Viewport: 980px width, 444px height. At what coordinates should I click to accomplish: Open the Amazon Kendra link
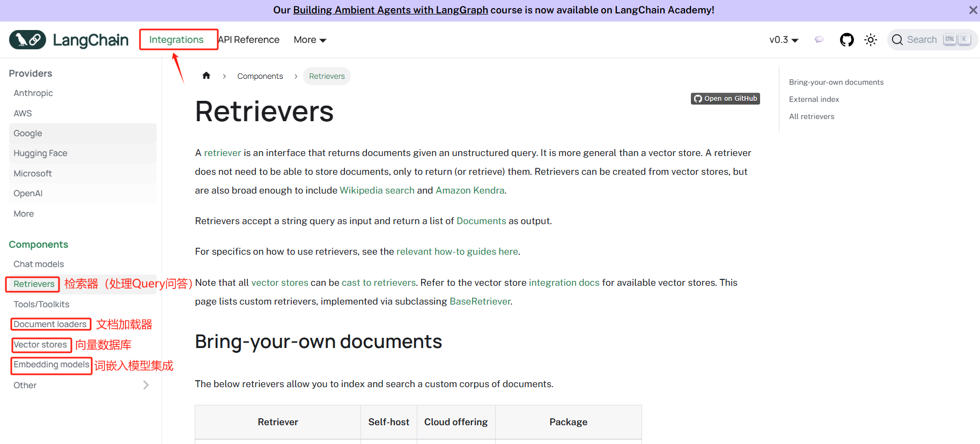coord(470,190)
